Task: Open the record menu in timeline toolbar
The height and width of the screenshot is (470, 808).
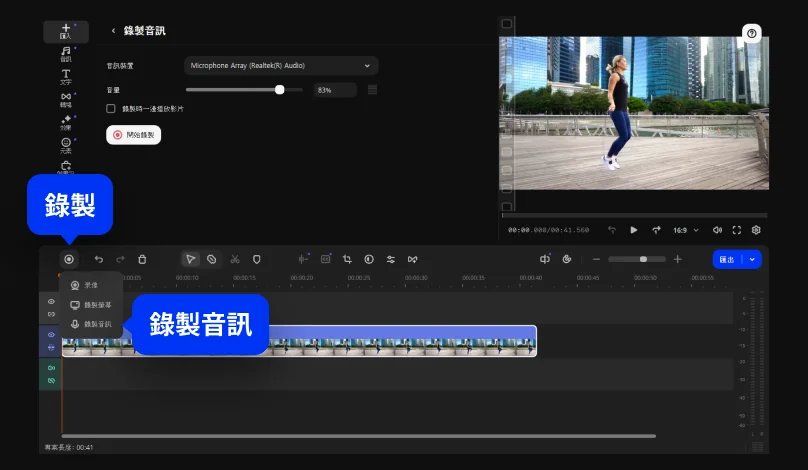Action: click(68, 259)
